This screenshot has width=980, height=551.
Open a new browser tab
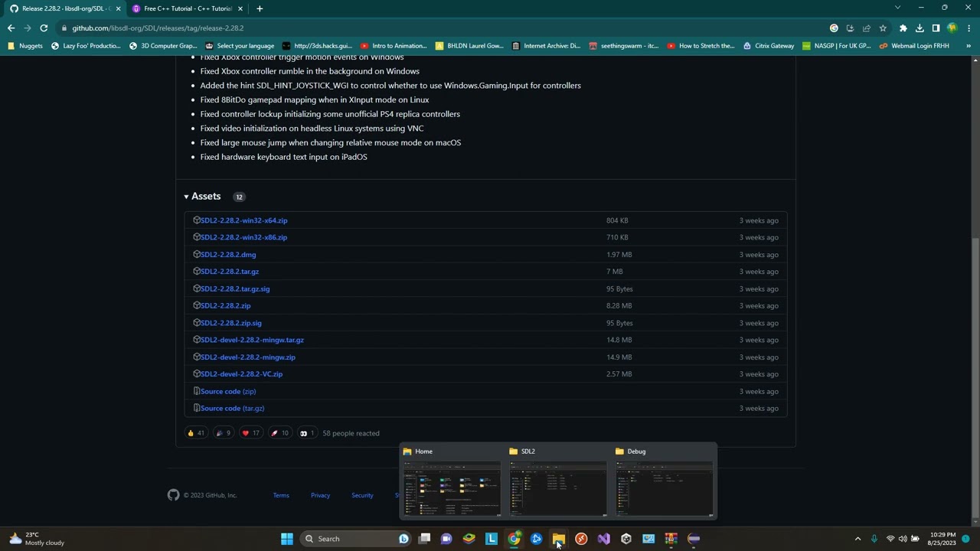tap(260, 8)
